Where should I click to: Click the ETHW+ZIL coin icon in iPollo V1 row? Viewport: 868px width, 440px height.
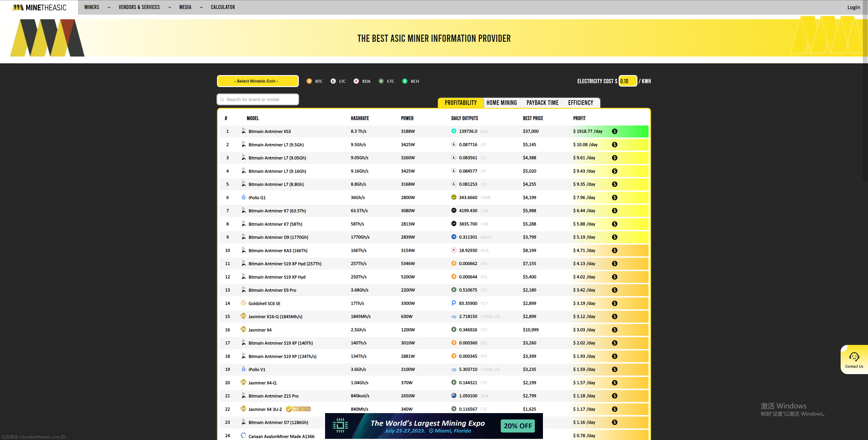454,369
